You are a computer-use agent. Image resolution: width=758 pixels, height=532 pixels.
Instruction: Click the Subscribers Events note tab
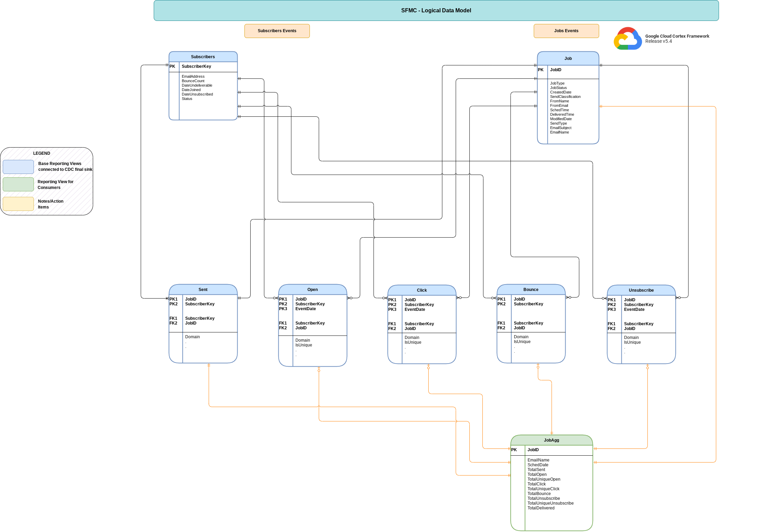tap(277, 31)
